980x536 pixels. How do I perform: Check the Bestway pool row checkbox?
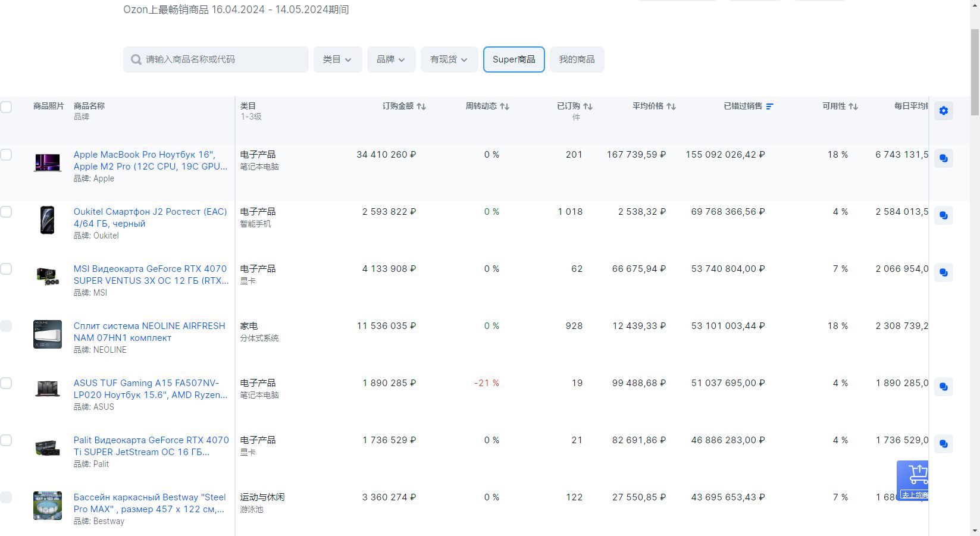click(x=6, y=497)
